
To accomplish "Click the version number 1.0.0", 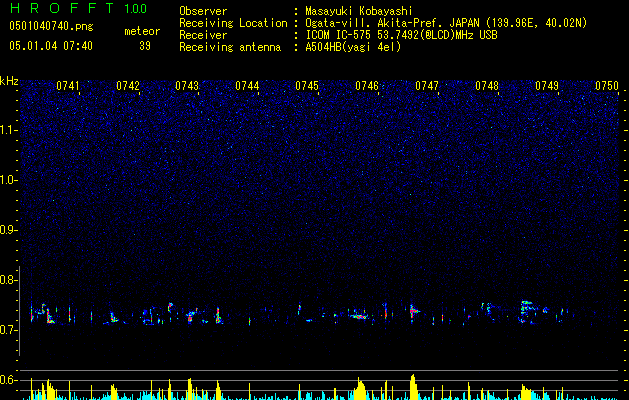I will tap(136, 9).
